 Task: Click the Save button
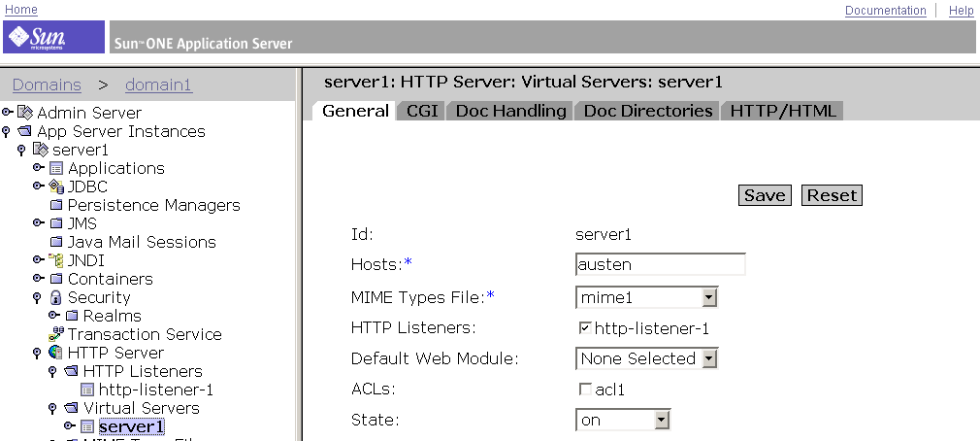[x=765, y=195]
